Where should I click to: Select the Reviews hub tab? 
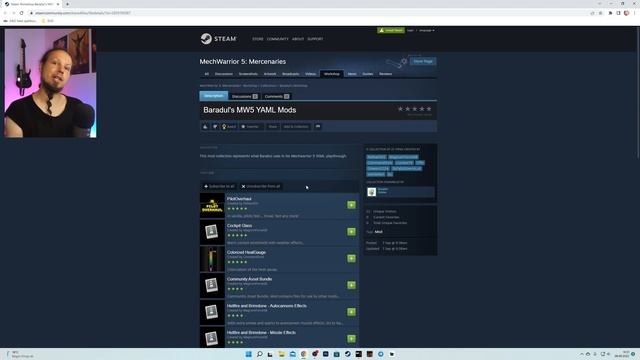(x=385, y=74)
